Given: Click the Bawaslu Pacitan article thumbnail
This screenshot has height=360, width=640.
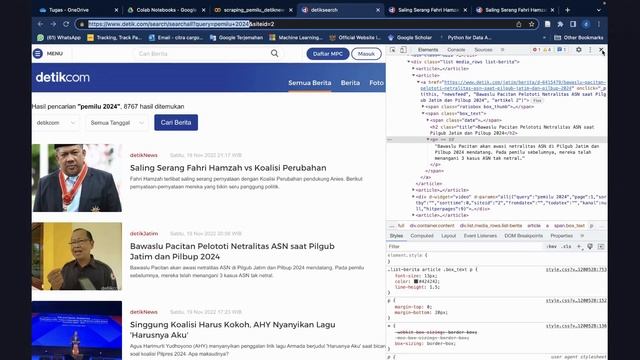Looking at the screenshot, I should [77, 256].
